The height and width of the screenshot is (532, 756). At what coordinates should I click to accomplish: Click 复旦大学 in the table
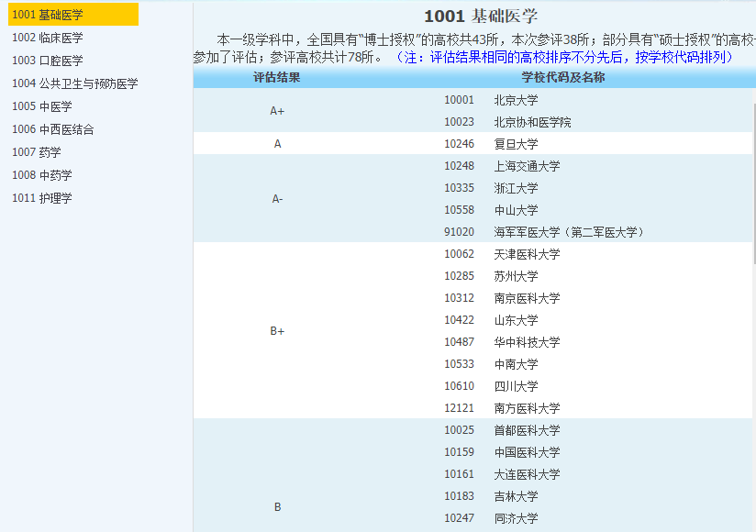tap(516, 144)
